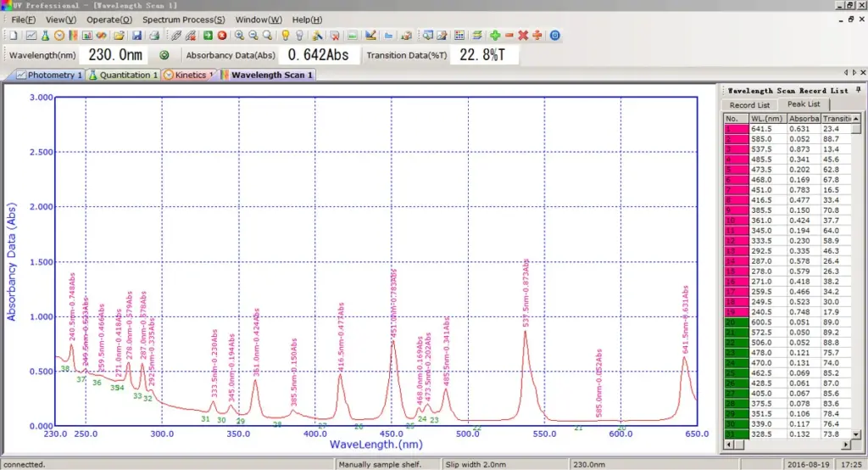Open Wavelength Scan via rainbow spectrum icon
The image size is (868, 470).
click(73, 36)
